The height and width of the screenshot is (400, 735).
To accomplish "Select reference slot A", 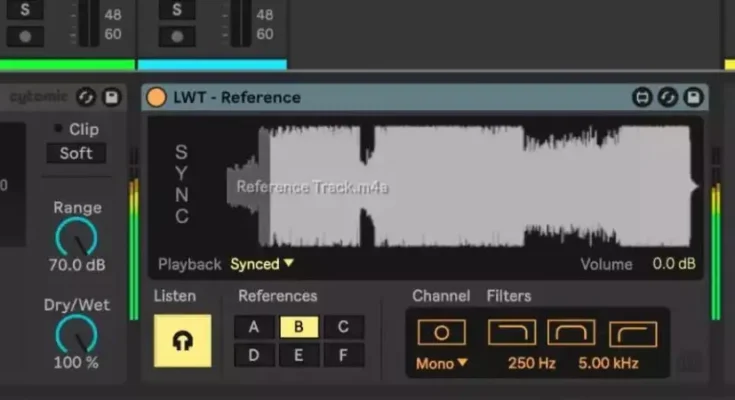I will pyautogui.click(x=254, y=327).
